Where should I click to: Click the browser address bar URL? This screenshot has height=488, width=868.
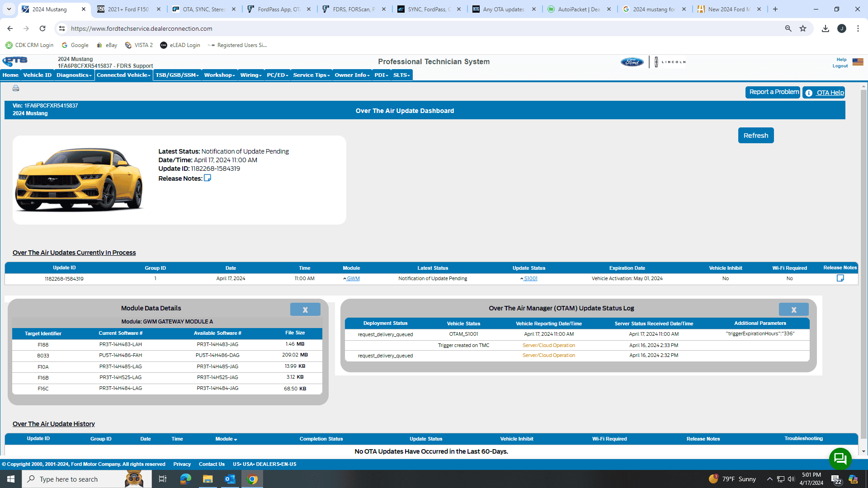tap(142, 28)
